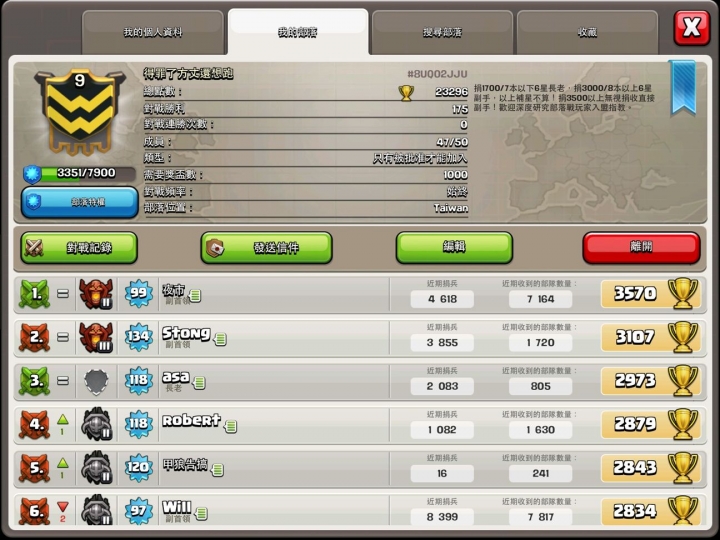This screenshot has height=540, width=720.
Task: Open the 我的個人資料 tab
Action: (x=153, y=33)
